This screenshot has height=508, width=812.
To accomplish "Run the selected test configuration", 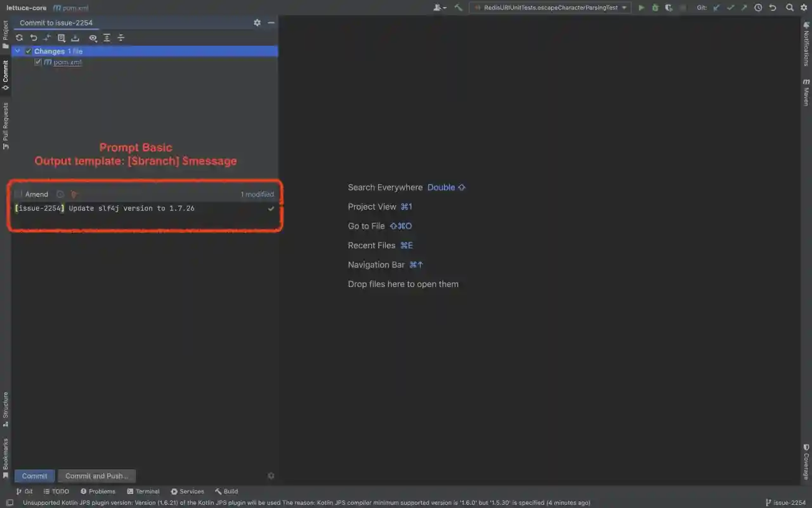I will [641, 8].
